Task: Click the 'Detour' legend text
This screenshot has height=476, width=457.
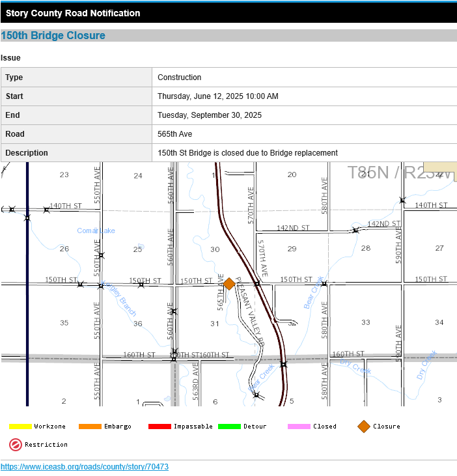Action: click(255, 427)
